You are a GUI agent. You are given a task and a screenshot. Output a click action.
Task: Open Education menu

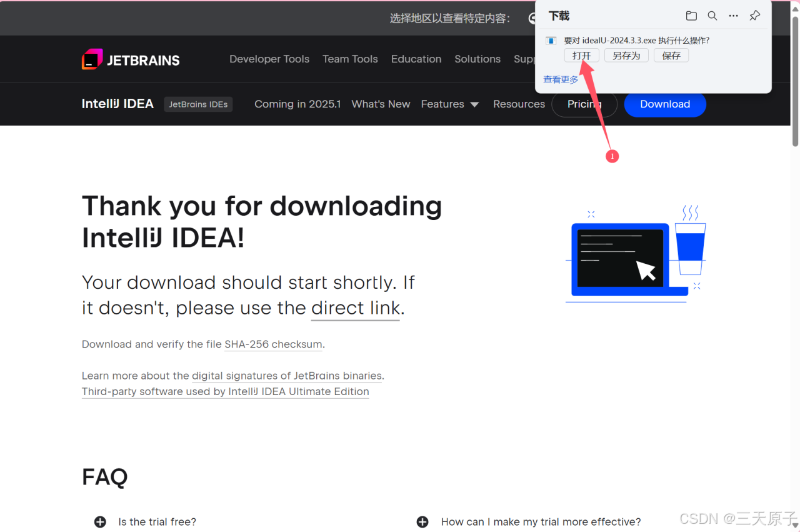416,59
